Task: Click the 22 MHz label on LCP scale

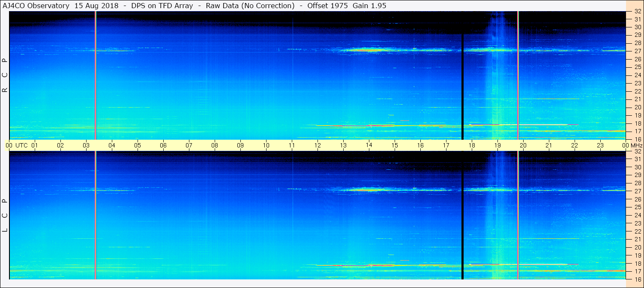Action: point(637,231)
